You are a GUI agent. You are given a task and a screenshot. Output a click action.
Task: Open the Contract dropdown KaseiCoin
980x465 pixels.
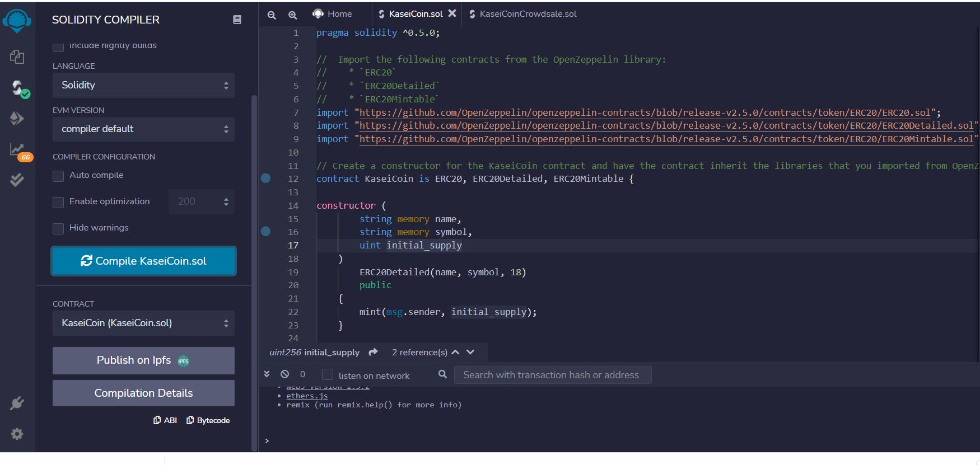(x=143, y=323)
